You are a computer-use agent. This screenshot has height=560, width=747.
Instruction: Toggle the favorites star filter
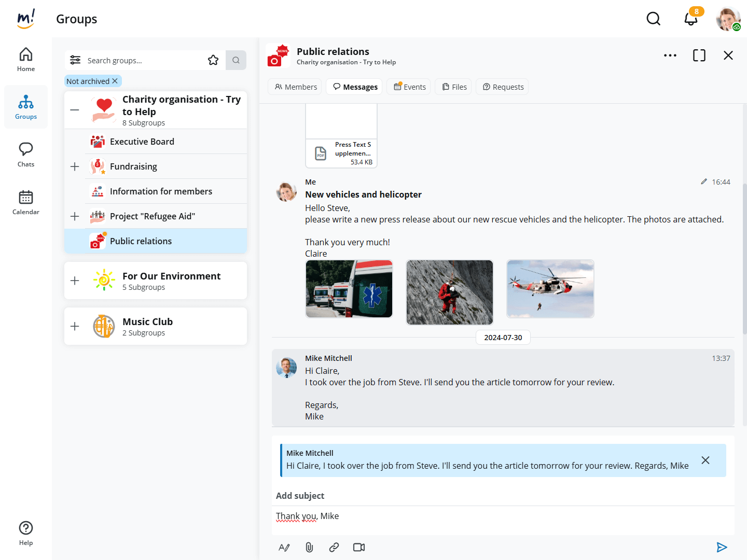(213, 60)
